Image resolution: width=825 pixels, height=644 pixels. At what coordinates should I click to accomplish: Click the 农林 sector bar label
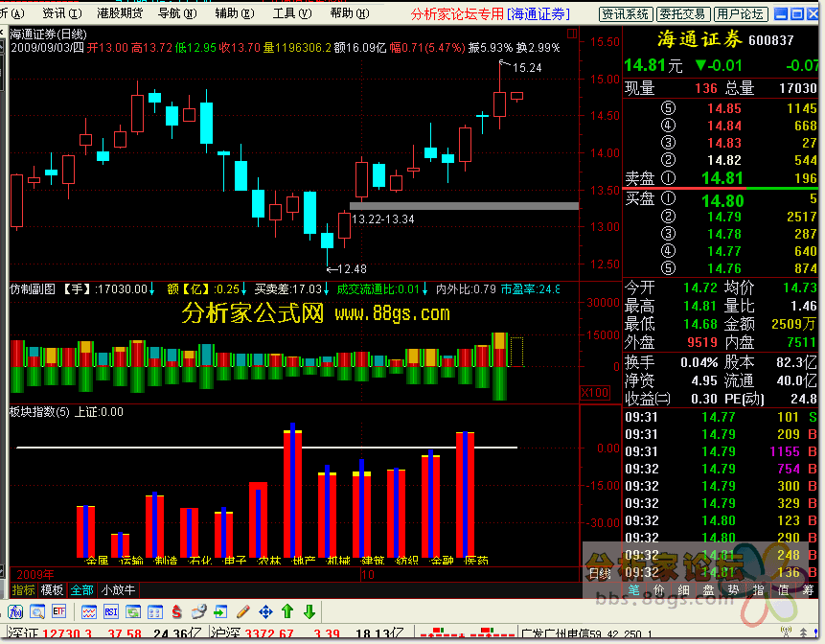pos(269,561)
